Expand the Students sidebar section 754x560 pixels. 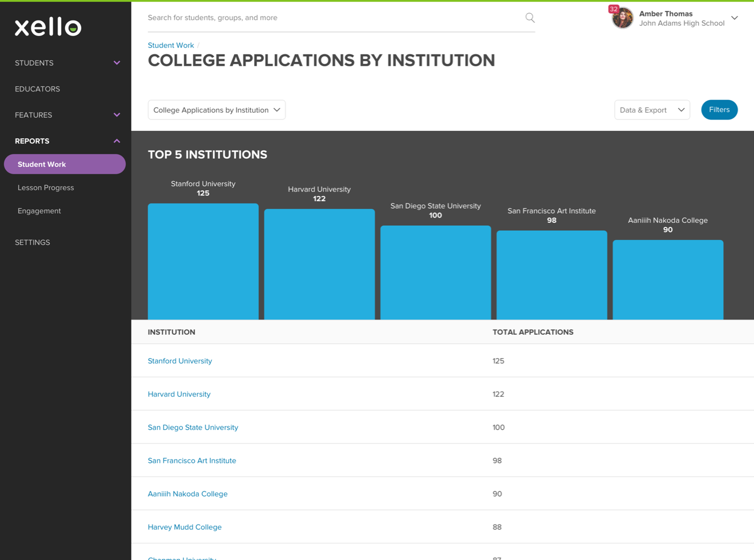click(117, 63)
